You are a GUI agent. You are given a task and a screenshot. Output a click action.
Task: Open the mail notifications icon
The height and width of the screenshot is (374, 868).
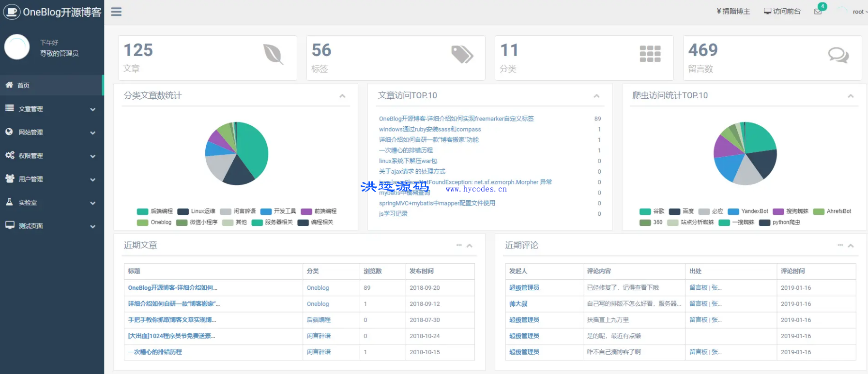point(818,12)
